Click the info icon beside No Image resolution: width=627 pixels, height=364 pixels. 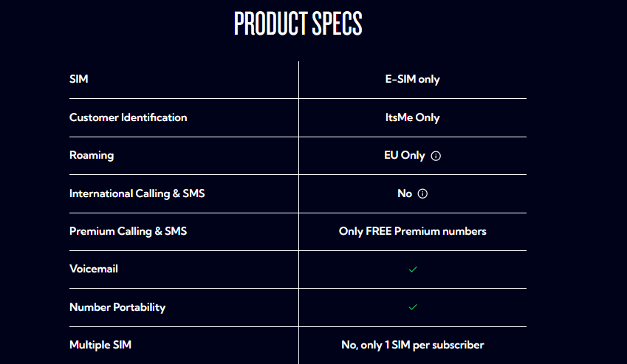(x=422, y=193)
